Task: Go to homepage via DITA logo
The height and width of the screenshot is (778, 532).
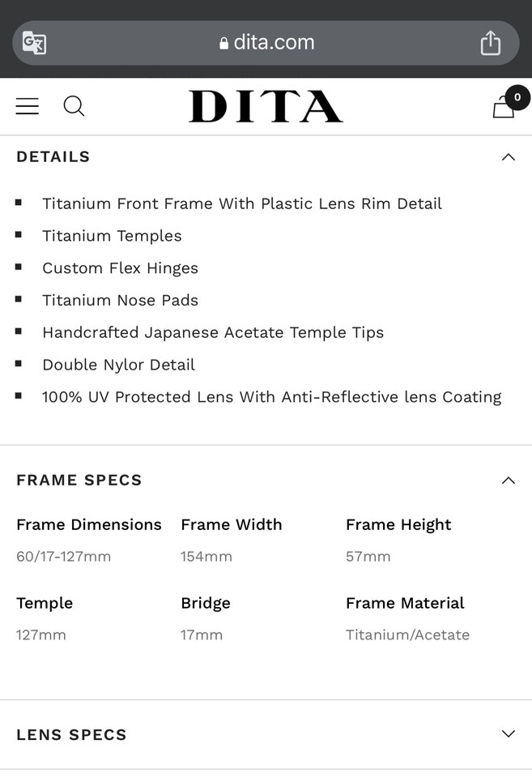Action: pos(266,106)
